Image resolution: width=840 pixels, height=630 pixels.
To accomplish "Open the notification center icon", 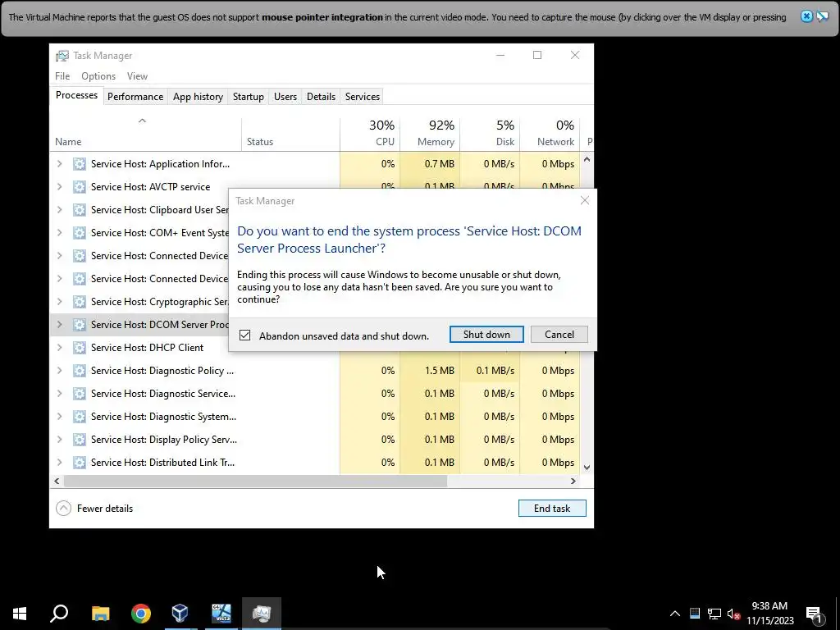I will [814, 614].
